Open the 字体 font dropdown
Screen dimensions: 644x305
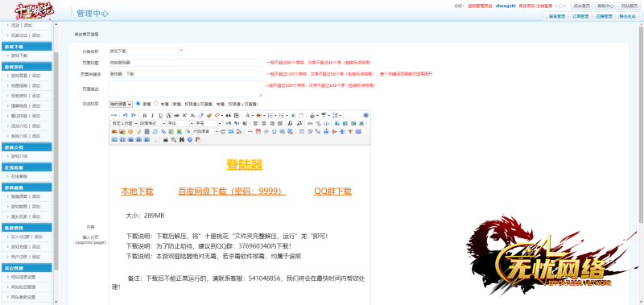(x=180, y=124)
